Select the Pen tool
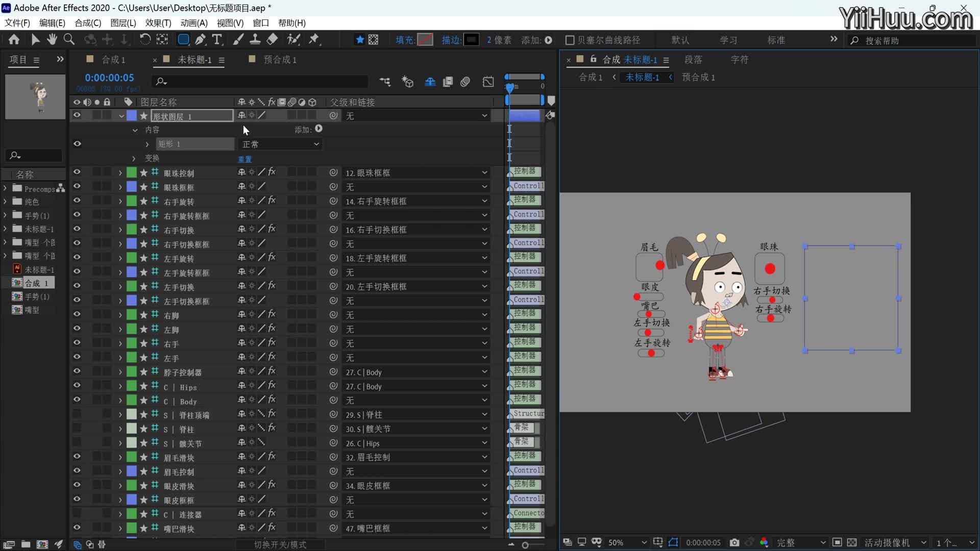 201,39
